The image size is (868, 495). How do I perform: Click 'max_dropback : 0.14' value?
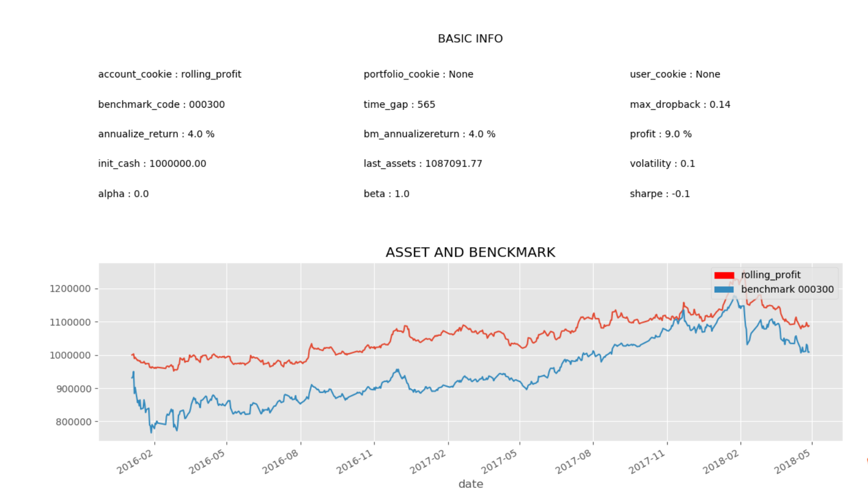point(680,104)
